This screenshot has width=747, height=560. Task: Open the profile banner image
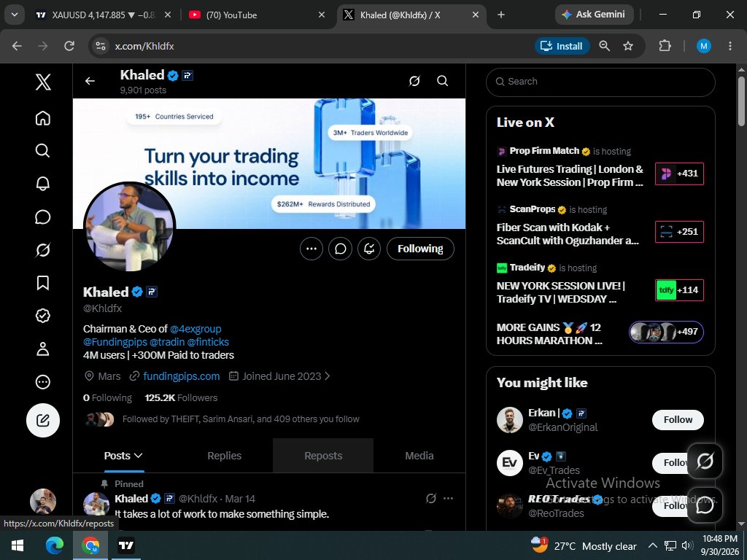(x=269, y=163)
